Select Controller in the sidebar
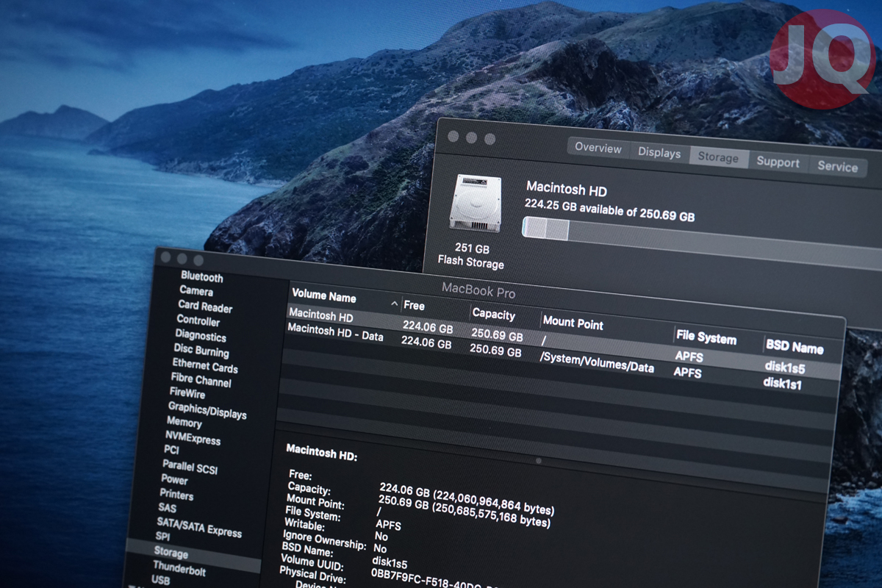This screenshot has width=882, height=588. [198, 320]
